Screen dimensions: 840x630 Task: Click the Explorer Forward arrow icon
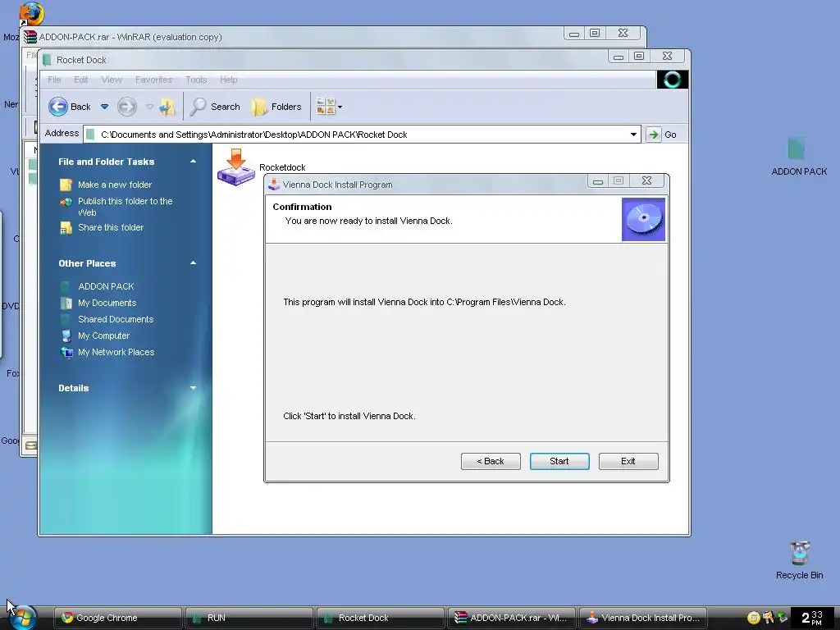point(127,107)
